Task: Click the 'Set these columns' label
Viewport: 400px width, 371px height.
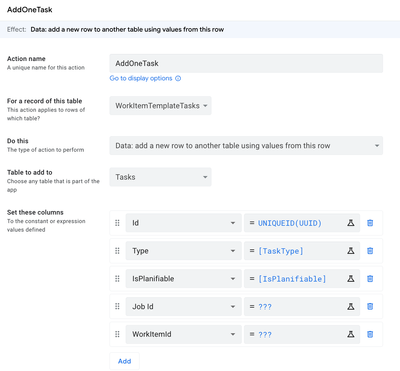Action: point(35,212)
